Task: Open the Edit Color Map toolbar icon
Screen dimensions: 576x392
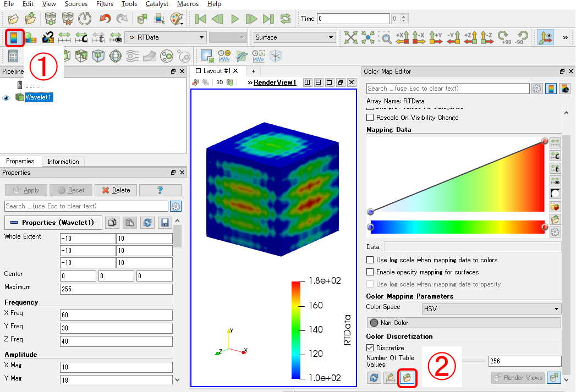Action: point(14,37)
